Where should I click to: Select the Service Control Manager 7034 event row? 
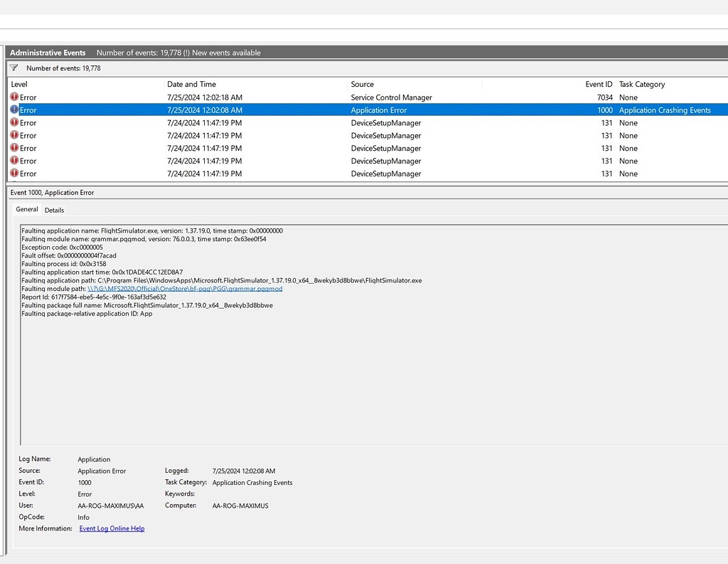284,97
